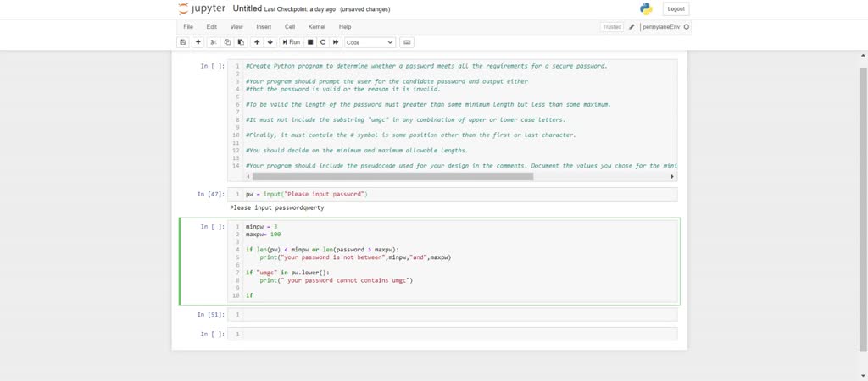Paste cells below icon
Image resolution: width=868 pixels, height=381 pixels.
pos(241,42)
